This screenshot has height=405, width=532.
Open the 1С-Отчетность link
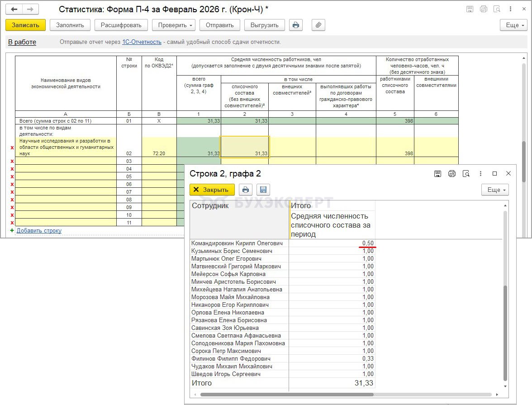[x=142, y=42]
